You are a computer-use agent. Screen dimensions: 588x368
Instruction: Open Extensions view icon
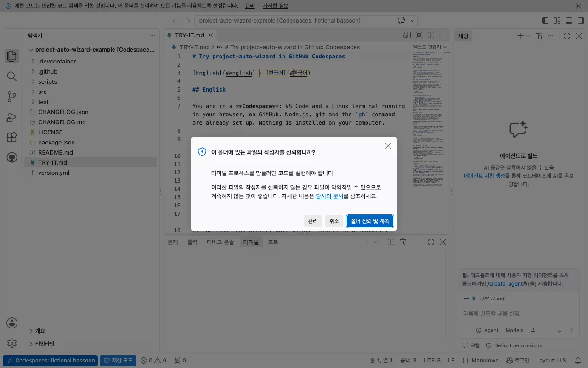12,137
